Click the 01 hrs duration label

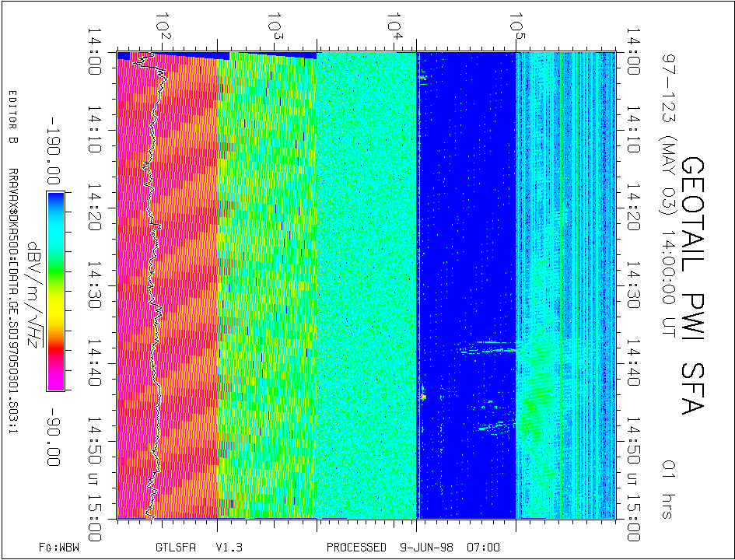click(x=668, y=488)
